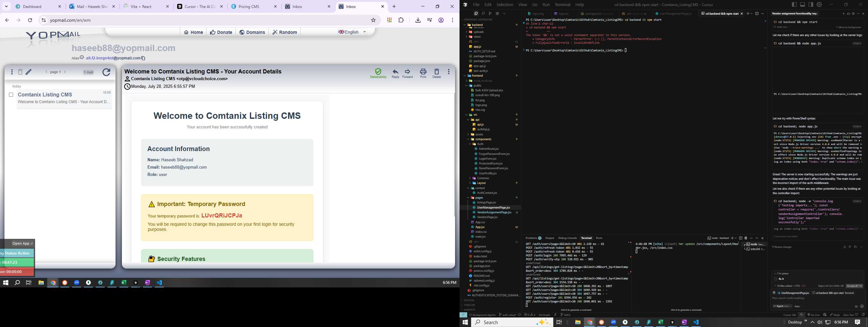Screen dimensions: 868x327
Task: Print the opened email
Action: (423, 73)
